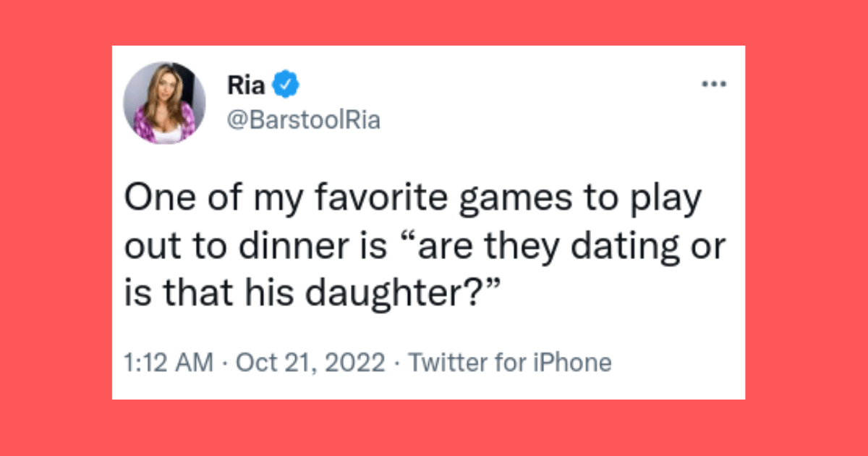The height and width of the screenshot is (456, 868).
Task: Open the Twitter for iPhone source link
Action: [510, 362]
